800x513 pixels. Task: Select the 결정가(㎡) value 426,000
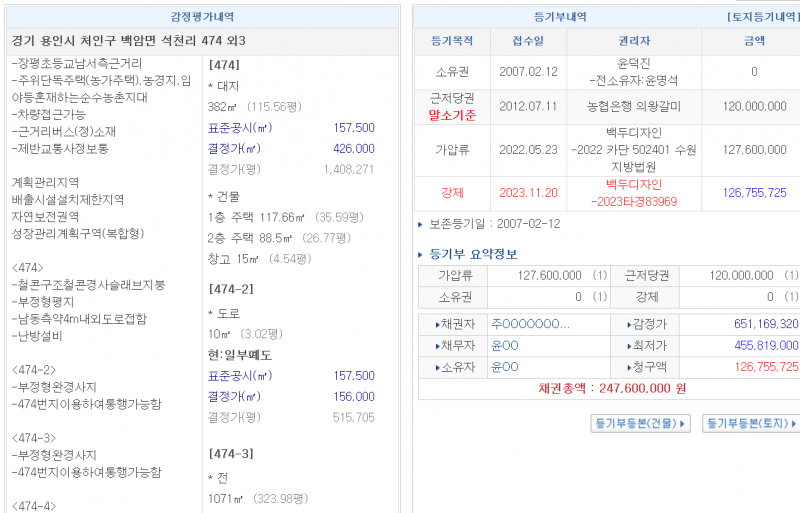tap(355, 148)
